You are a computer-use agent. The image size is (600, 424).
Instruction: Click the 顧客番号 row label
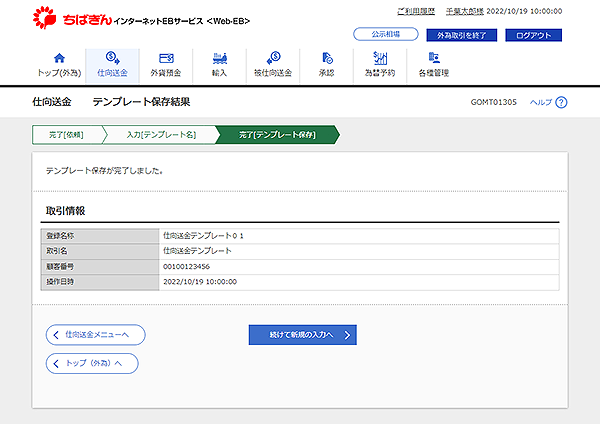pyautogui.click(x=60, y=266)
